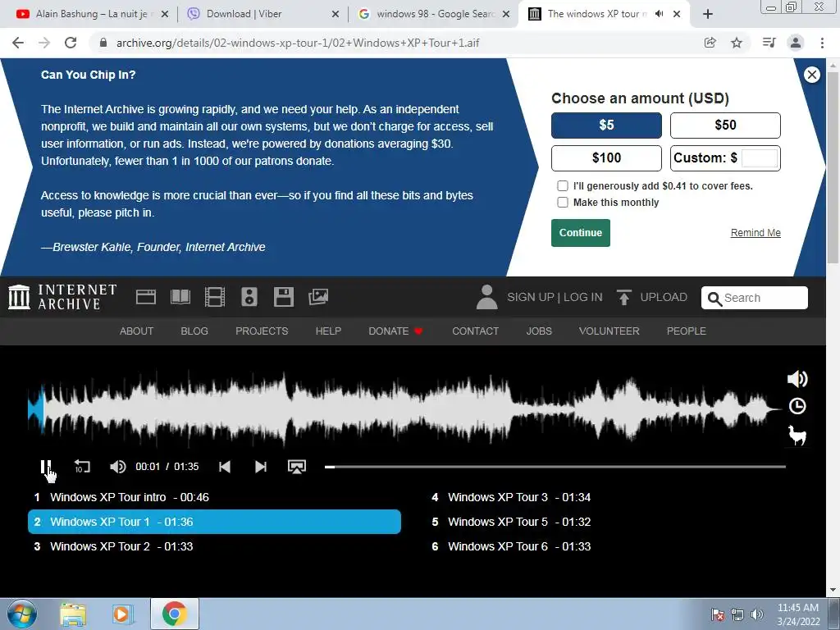840x630 pixels.
Task: Open the BLOG menu item
Action: [x=194, y=331]
